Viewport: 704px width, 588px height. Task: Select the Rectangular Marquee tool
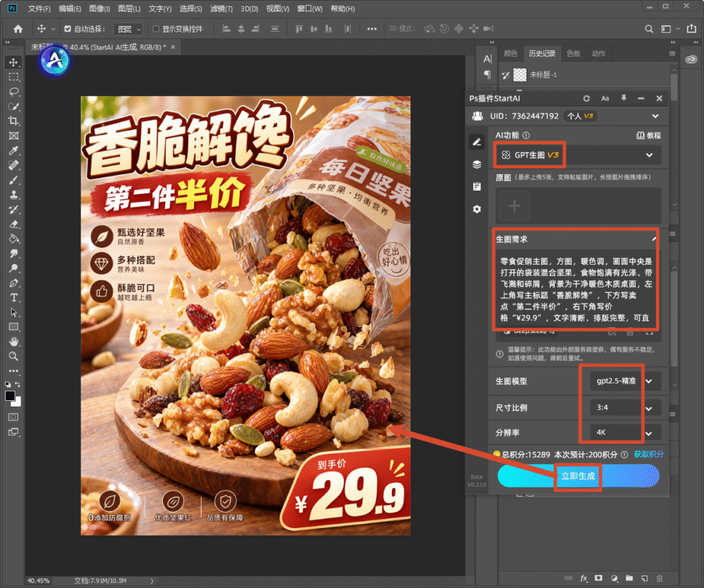click(14, 77)
